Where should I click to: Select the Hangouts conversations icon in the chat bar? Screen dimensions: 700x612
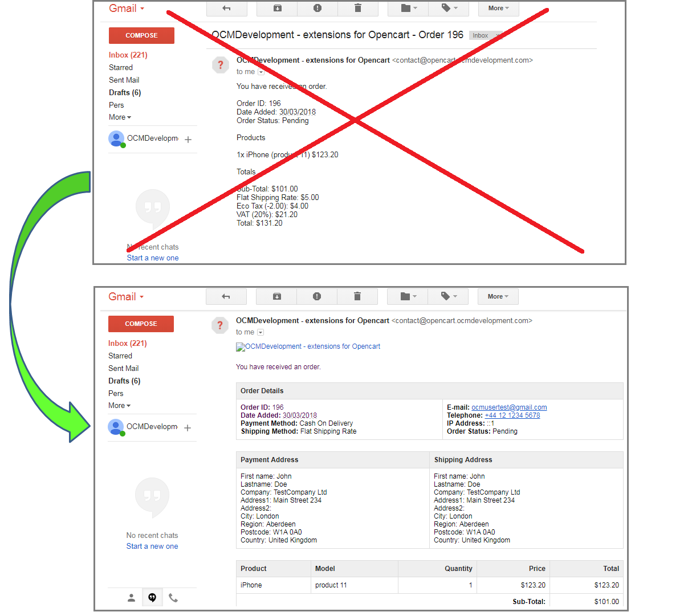pos(152,598)
